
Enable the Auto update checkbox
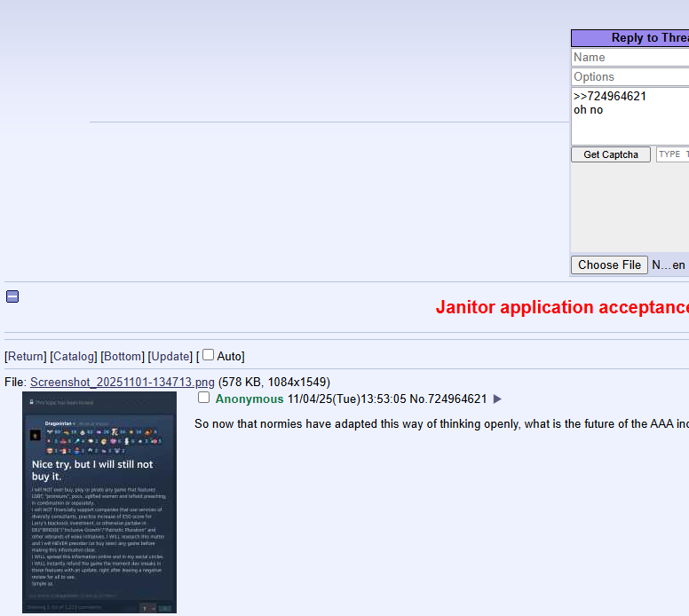pyautogui.click(x=209, y=354)
